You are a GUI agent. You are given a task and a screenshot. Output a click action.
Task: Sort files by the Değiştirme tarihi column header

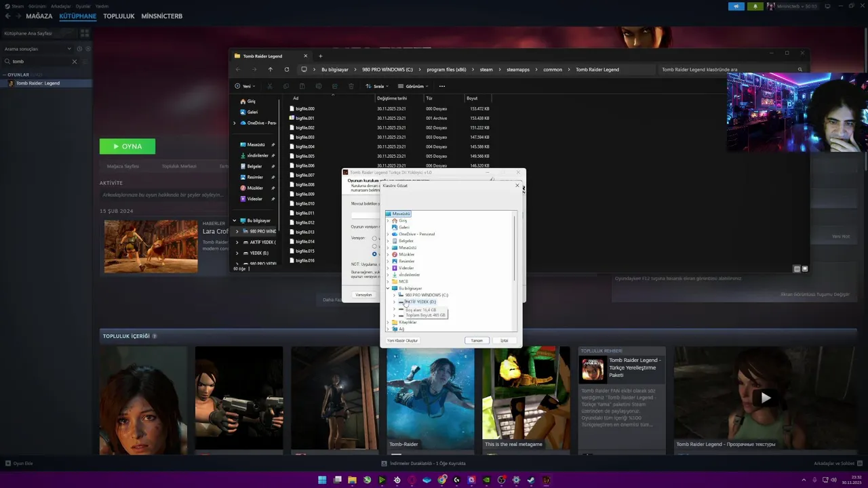(x=392, y=98)
